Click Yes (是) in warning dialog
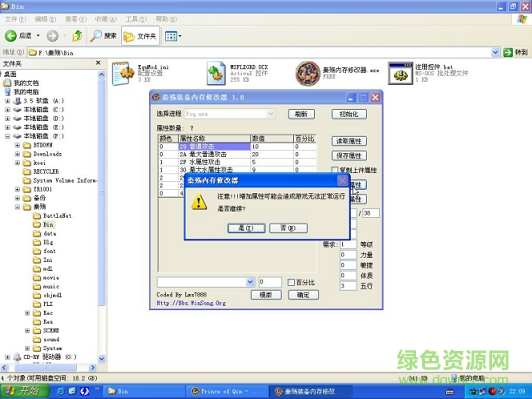 [246, 228]
